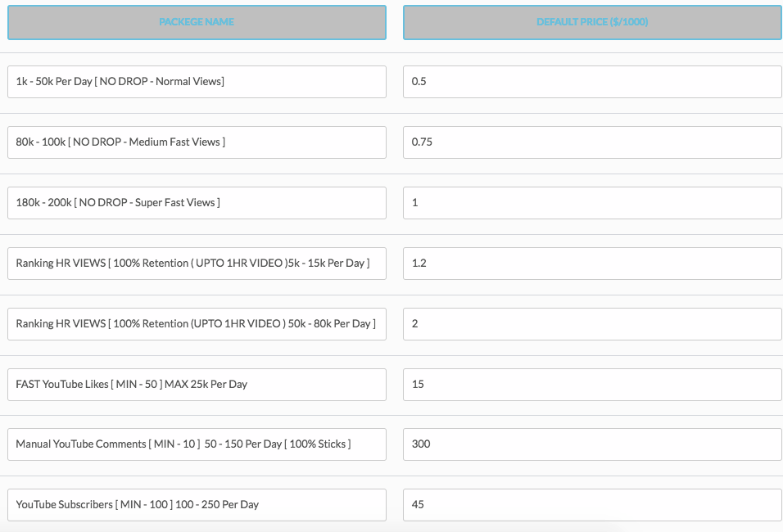Focus the price field with value 2

point(592,324)
